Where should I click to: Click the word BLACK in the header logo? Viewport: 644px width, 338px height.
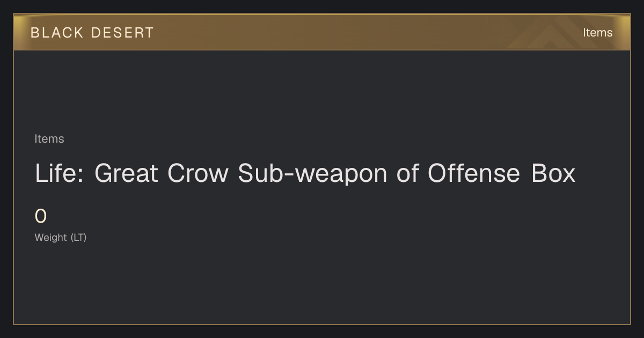point(57,33)
